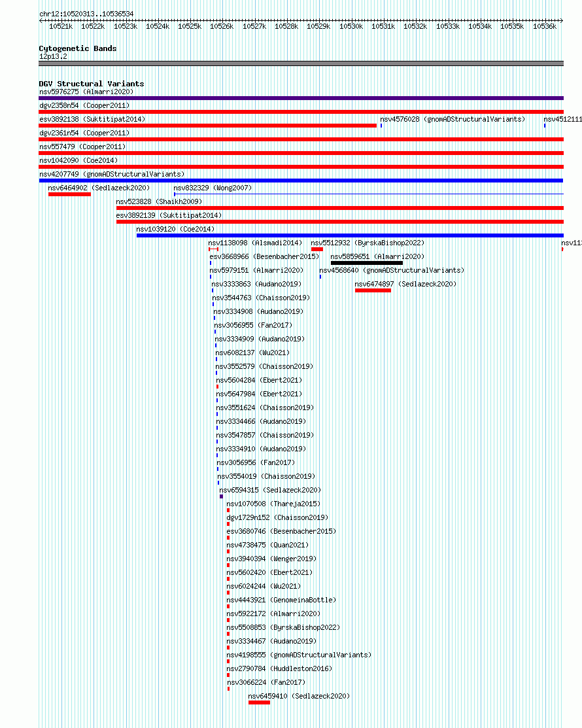Open variant nsv5976275 (Almarri2020) label
The width and height of the screenshot is (582, 728).
[x=86, y=92]
